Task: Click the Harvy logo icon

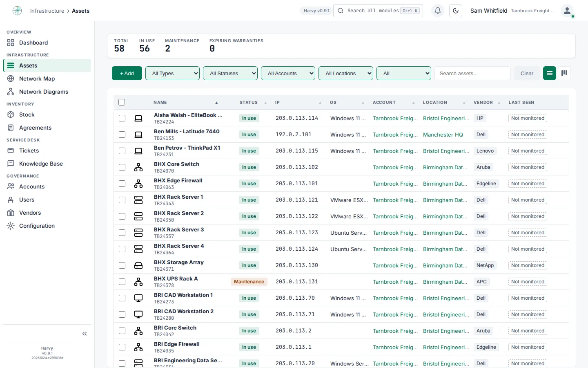Action: tap(17, 11)
